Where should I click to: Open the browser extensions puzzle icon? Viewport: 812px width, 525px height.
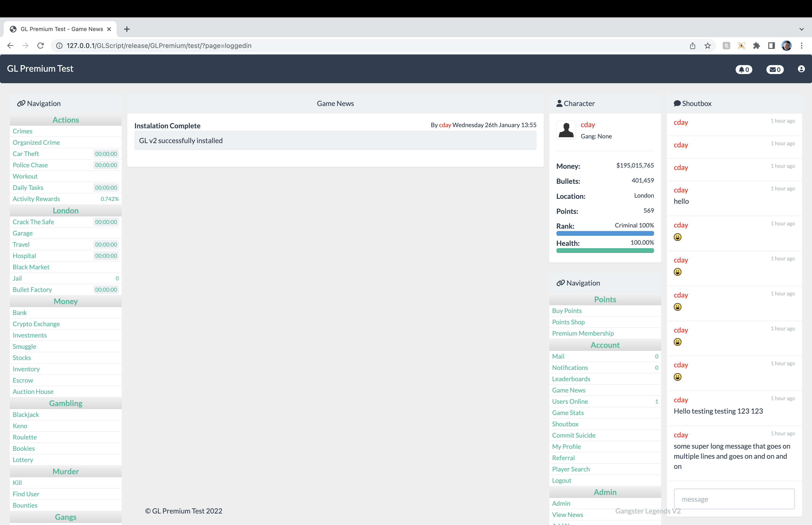click(x=757, y=46)
